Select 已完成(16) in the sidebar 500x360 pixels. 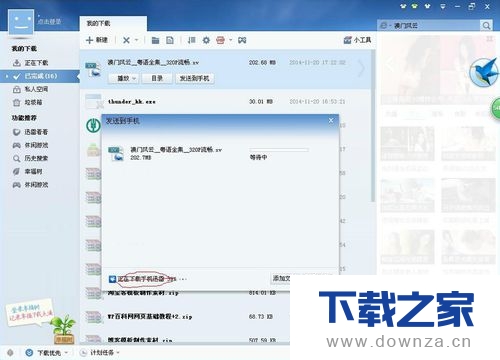41,76
